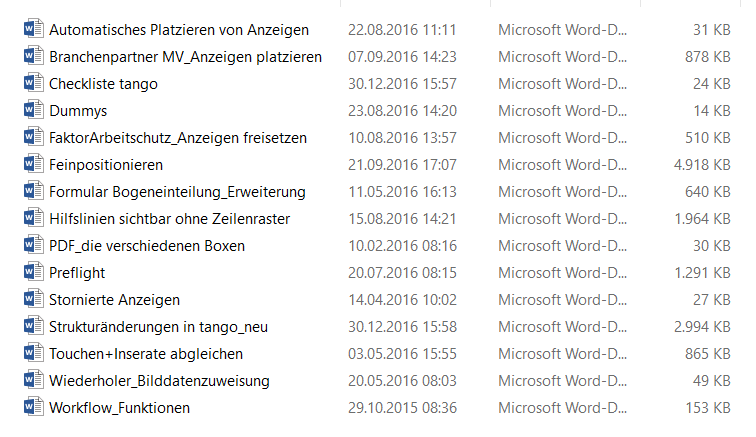Screen dimensions: 756x437
Task: Click Word icon next to Workflow_Funktionen
Action: [x=30, y=408]
